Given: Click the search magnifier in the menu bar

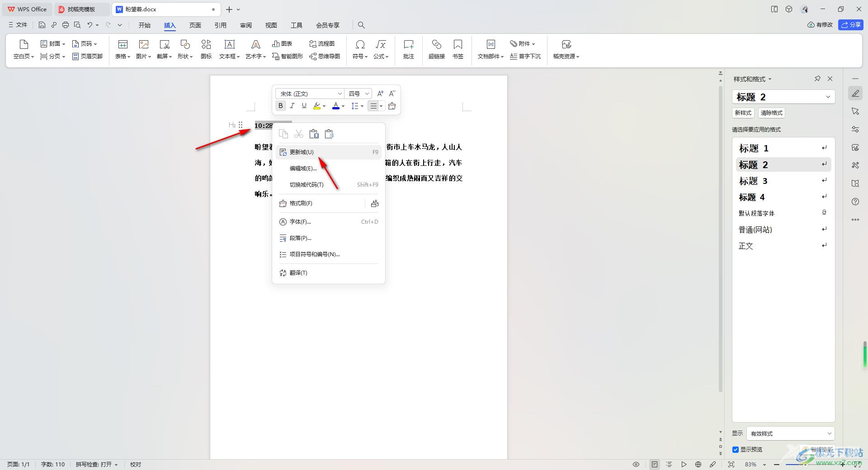Looking at the screenshot, I should (x=361, y=25).
